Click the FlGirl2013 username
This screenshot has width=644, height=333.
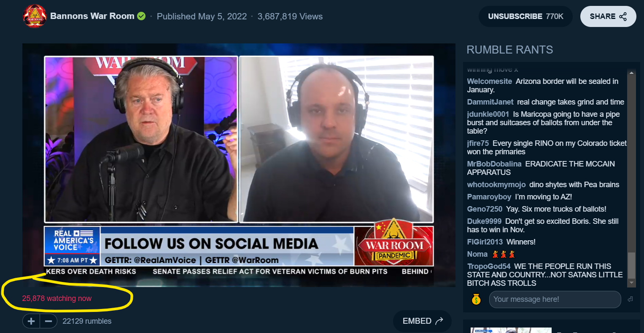pos(485,242)
